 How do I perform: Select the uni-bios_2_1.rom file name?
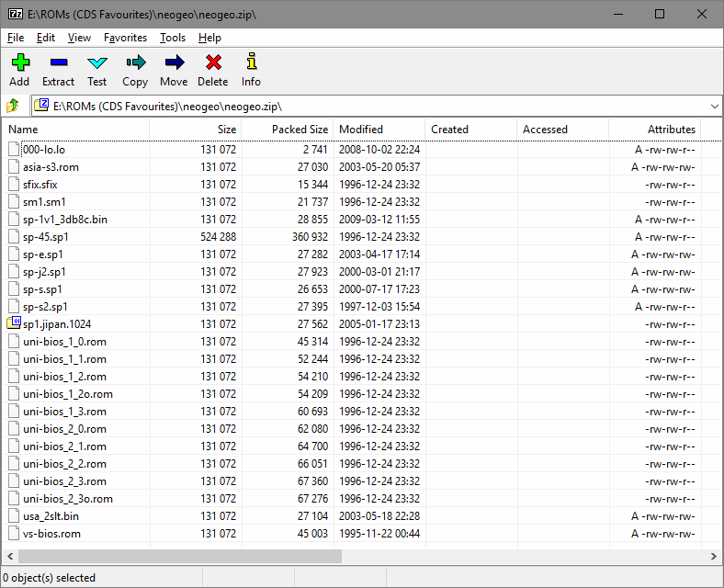(64, 447)
